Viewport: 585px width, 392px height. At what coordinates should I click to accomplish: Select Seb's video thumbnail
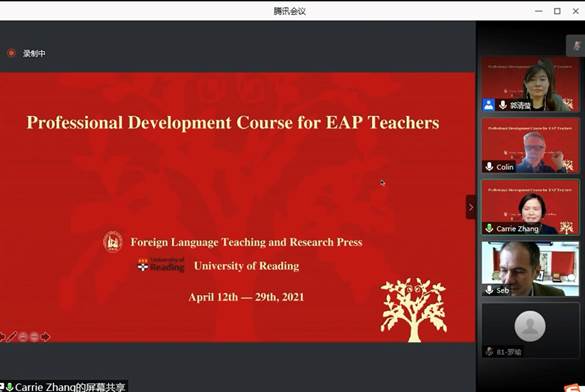click(530, 269)
